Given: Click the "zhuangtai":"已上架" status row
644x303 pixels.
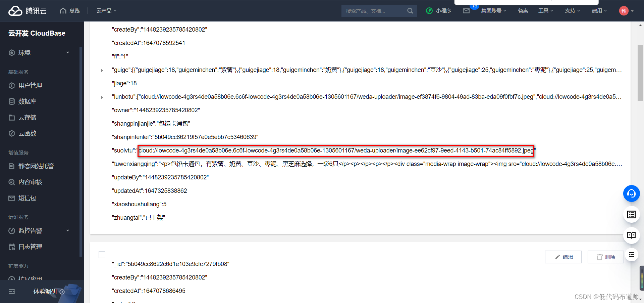Looking at the screenshot, I should 139,218.
